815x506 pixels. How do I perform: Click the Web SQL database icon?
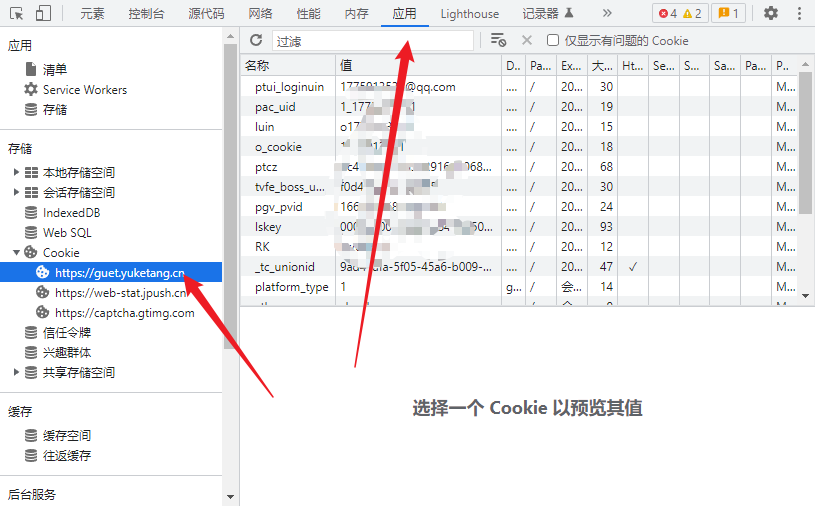click(31, 233)
